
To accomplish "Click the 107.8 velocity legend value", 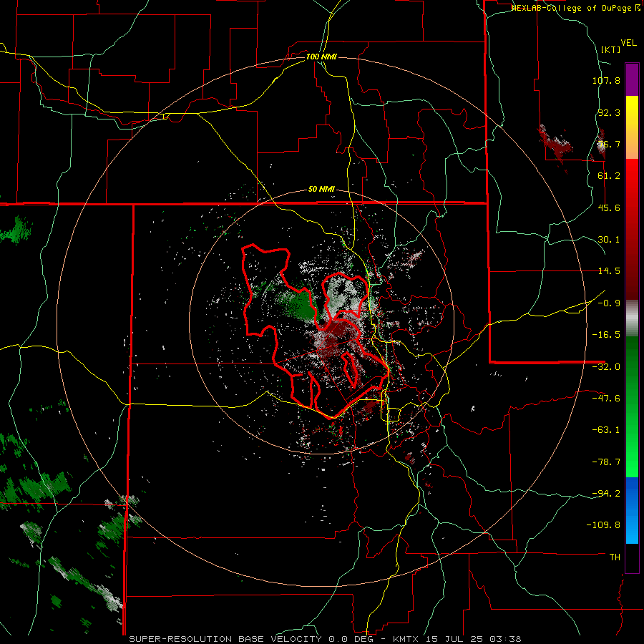I will click(x=606, y=80).
